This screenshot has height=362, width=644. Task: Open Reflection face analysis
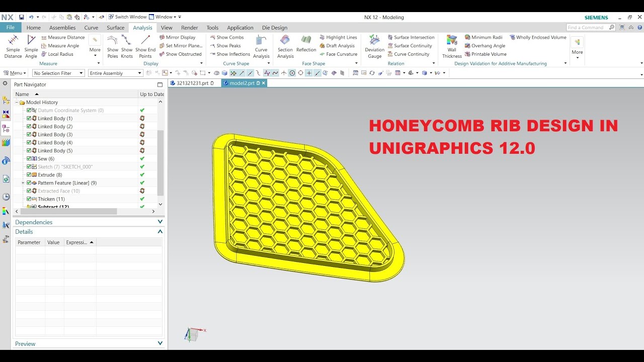point(306,44)
